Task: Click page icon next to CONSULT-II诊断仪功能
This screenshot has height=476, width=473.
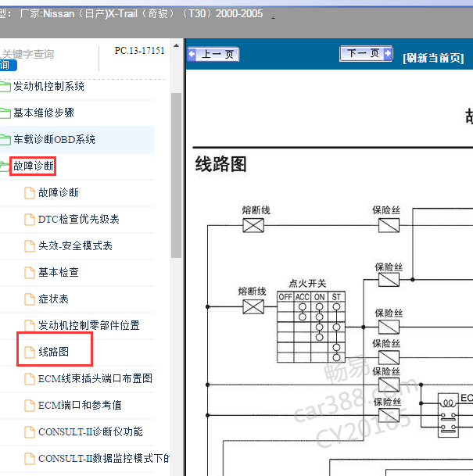Action: [30, 432]
